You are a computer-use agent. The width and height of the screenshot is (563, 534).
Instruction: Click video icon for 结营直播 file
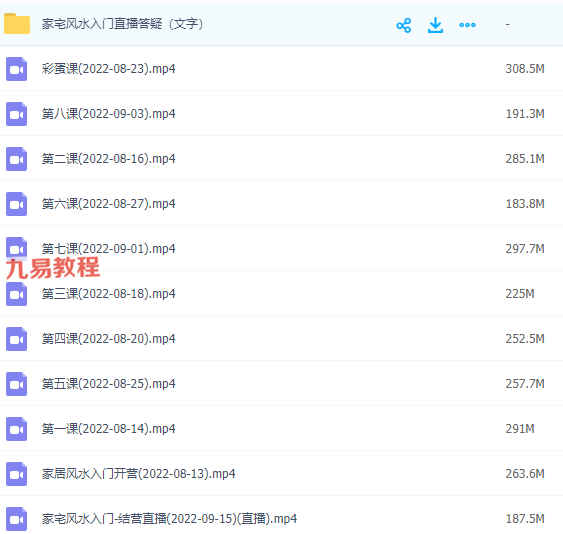tap(17, 519)
